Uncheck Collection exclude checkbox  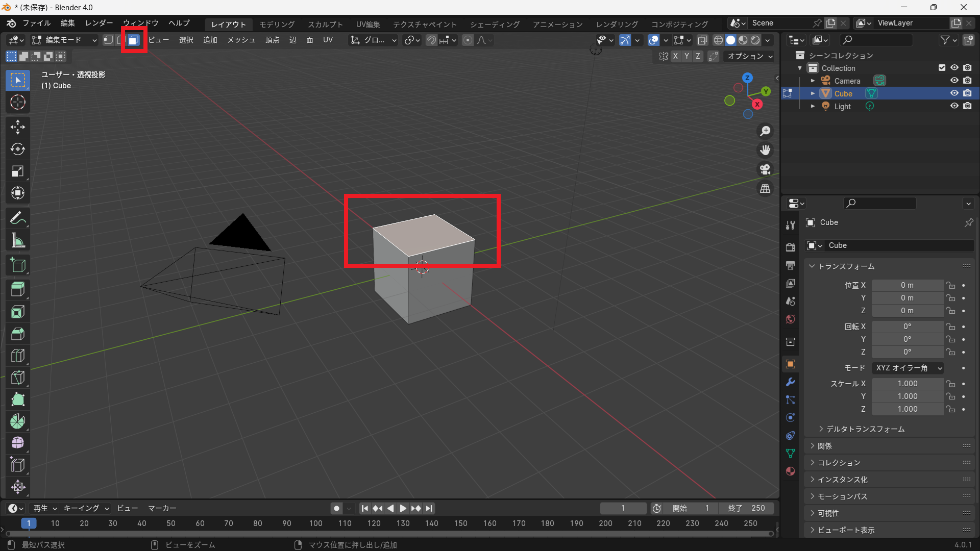click(942, 68)
